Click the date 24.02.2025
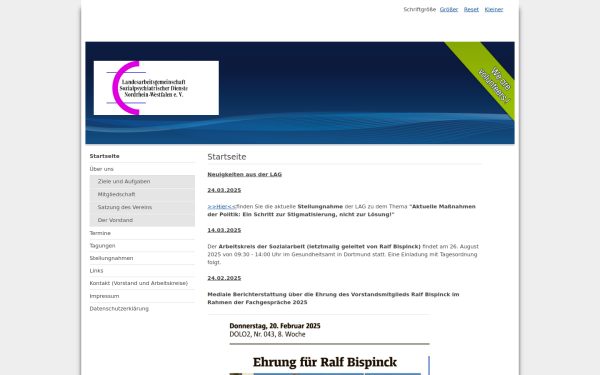Screen dimensions: 600x375 coord(224,278)
